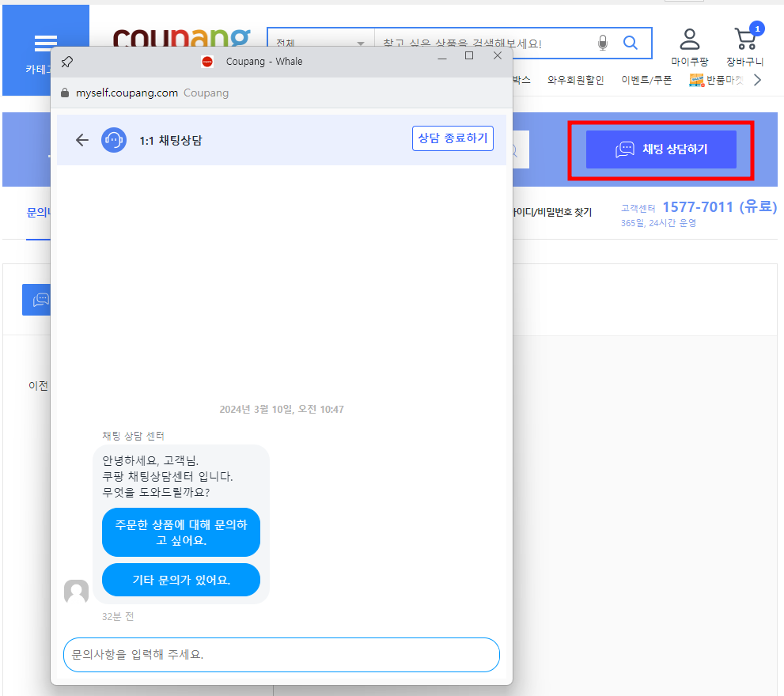Click the 채팅 상담하기 button
This screenshot has width=784, height=696.
[x=661, y=150]
